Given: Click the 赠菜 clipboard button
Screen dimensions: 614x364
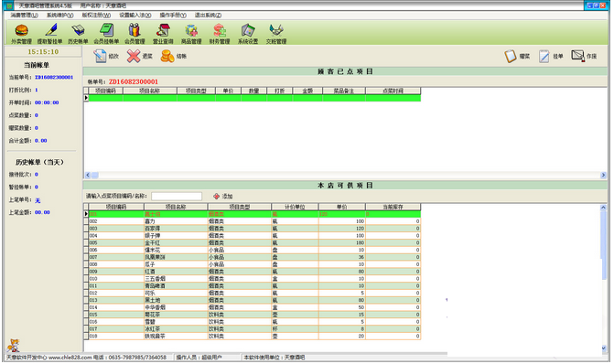Looking at the screenshot, I should [x=517, y=57].
